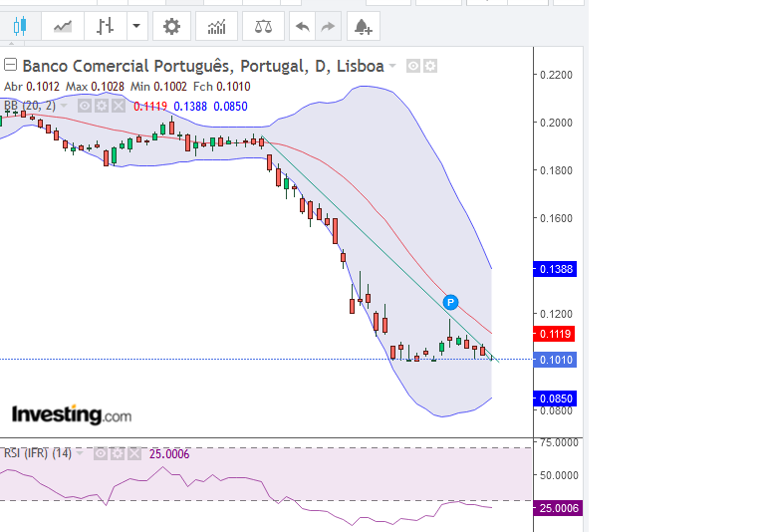Toggle visibility of the main symbol series
The height and width of the screenshot is (532, 765).
click(413, 66)
